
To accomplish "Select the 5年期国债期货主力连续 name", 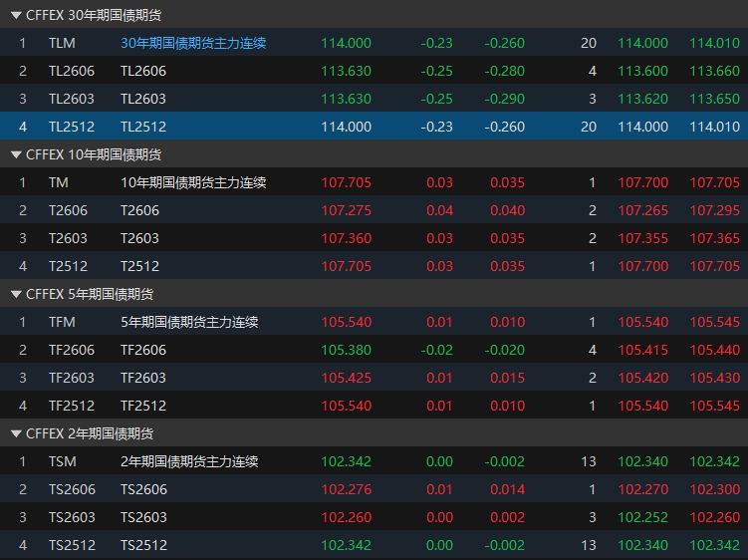I will click(189, 322).
